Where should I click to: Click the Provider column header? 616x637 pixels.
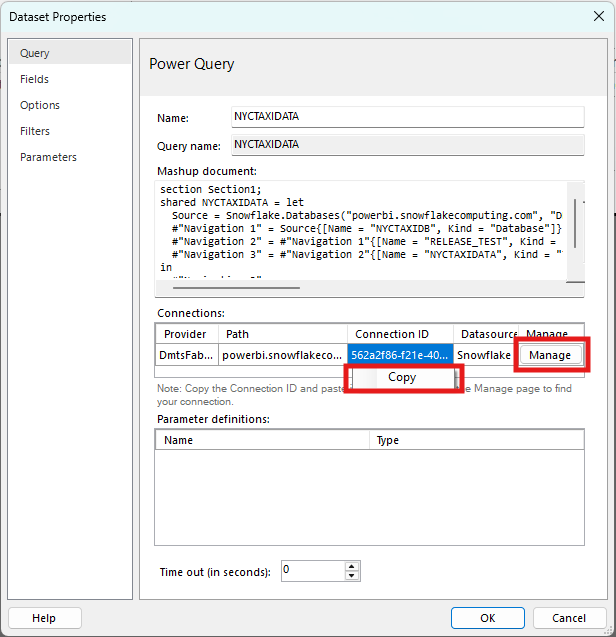click(x=185, y=334)
